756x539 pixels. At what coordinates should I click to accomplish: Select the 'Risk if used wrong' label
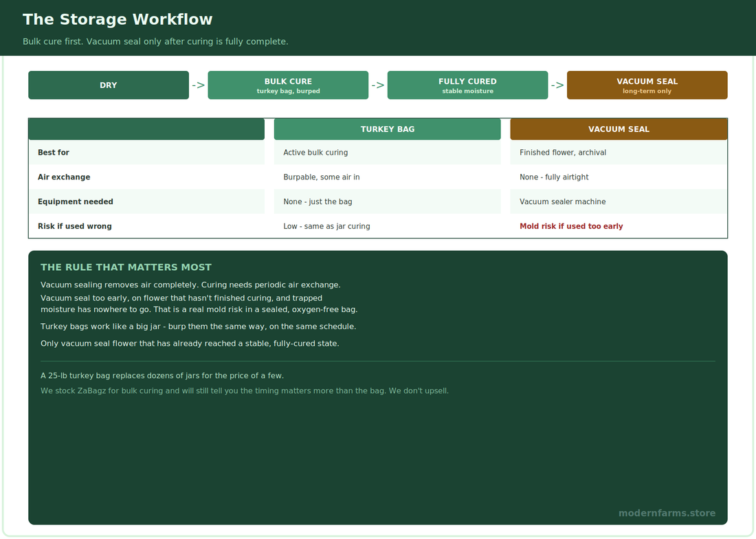[x=75, y=226]
